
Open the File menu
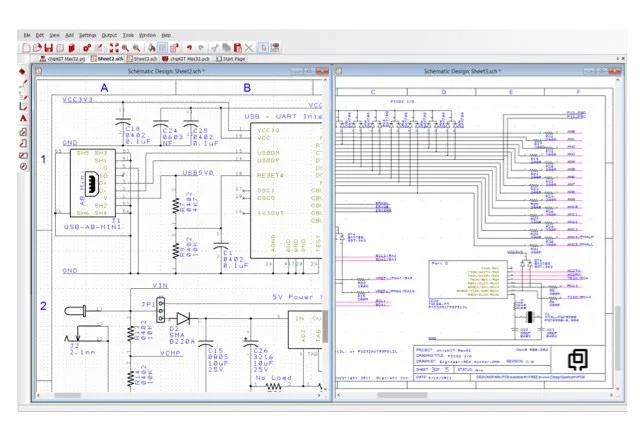tap(27, 35)
